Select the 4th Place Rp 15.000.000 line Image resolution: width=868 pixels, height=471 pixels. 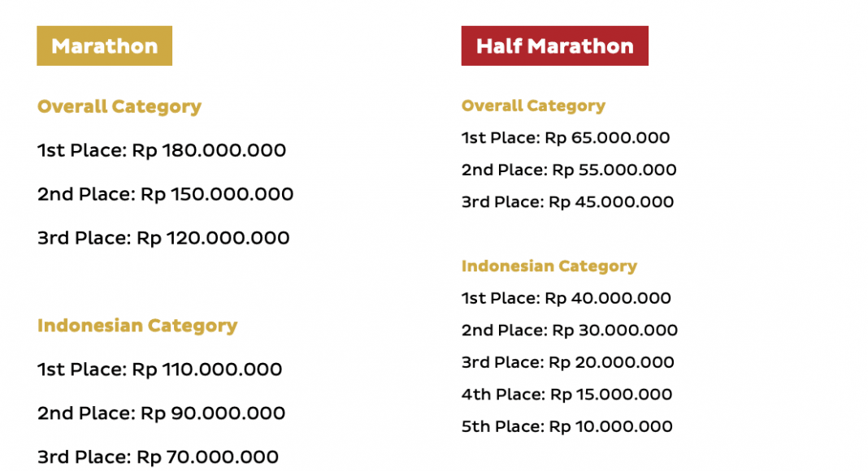pyautogui.click(x=566, y=395)
